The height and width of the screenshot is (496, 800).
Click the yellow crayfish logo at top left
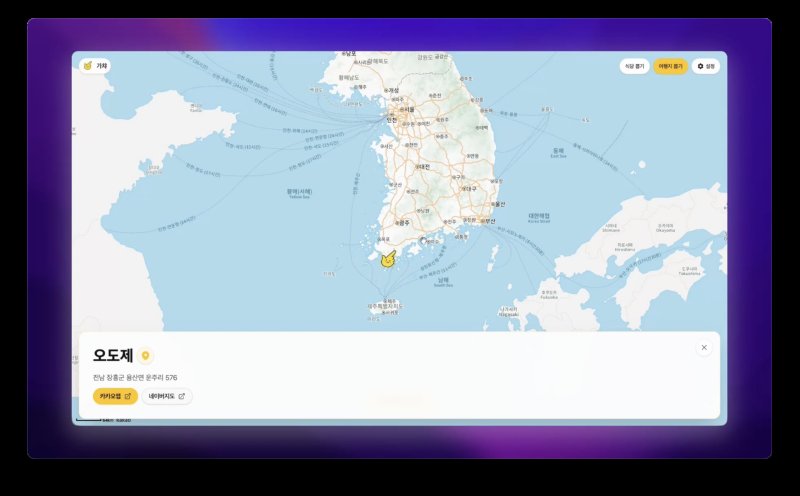tap(88, 66)
